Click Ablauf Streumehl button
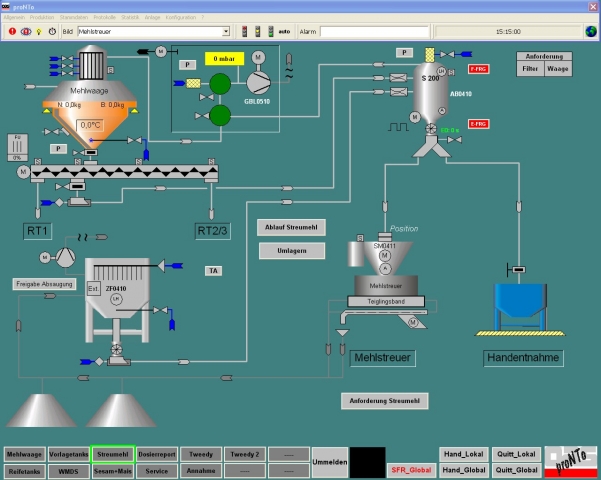The height and width of the screenshot is (480, 601). [291, 227]
